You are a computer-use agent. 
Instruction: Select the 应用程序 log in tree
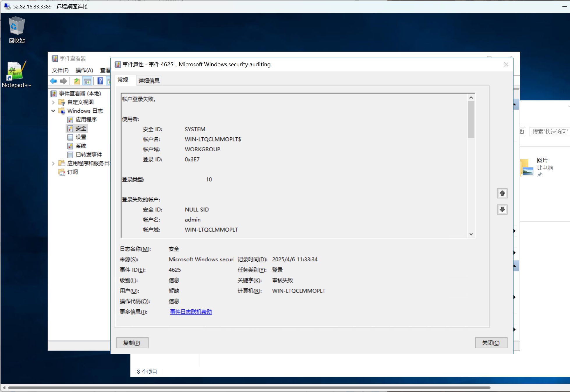tap(86, 120)
